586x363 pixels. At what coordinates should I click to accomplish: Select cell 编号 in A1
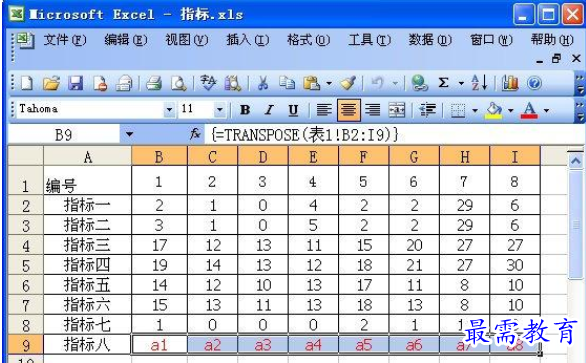(87, 180)
